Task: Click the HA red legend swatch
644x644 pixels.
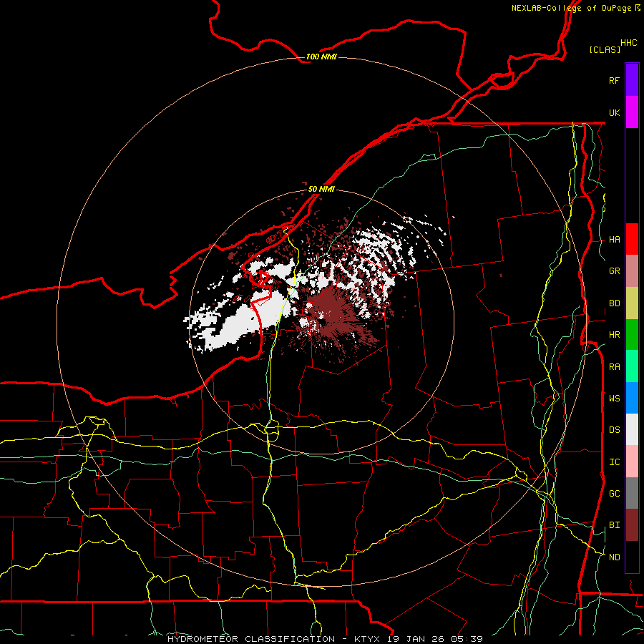Action: (632, 239)
